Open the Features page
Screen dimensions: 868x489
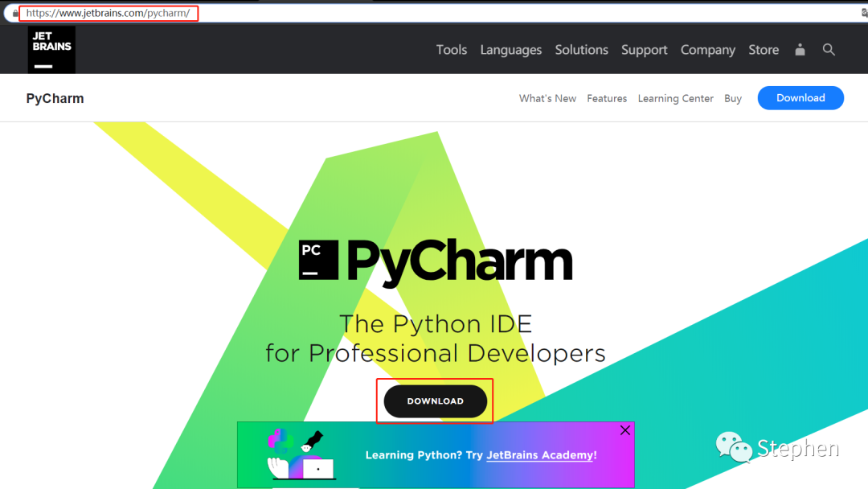607,99
